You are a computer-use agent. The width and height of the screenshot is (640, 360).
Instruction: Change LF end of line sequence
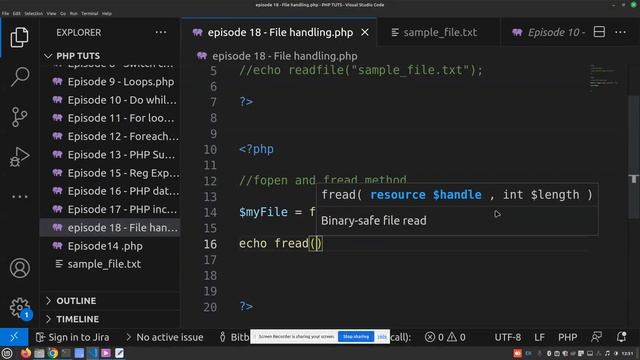(539, 337)
